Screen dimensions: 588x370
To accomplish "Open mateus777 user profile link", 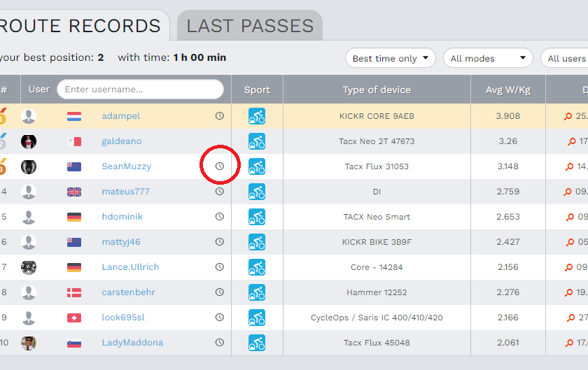I will pyautogui.click(x=125, y=191).
